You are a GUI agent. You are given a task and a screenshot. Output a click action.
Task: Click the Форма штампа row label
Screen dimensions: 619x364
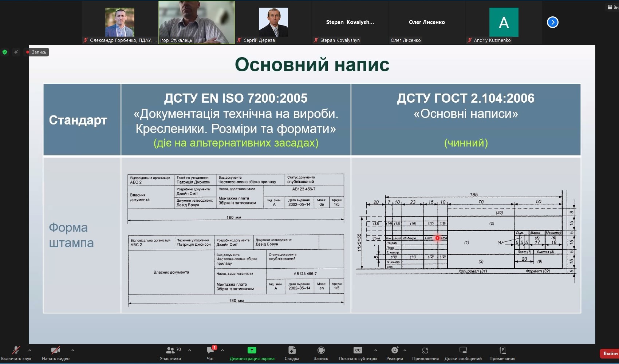coord(71,235)
